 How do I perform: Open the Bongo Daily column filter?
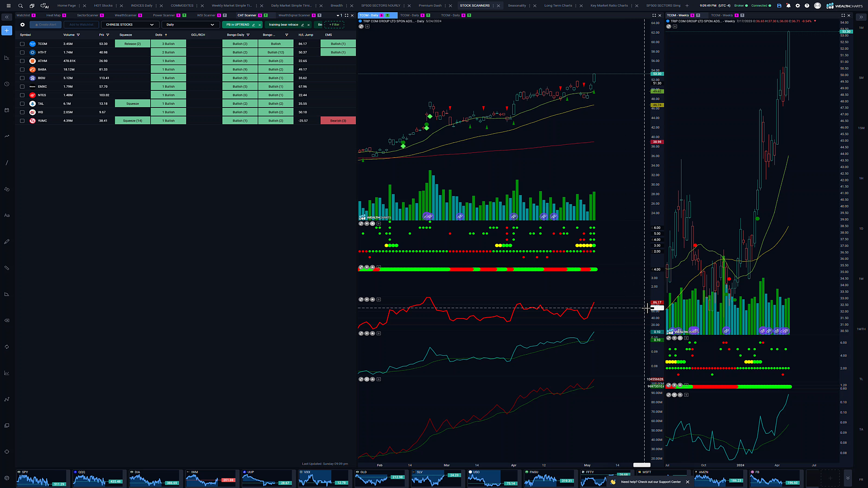pos(248,35)
